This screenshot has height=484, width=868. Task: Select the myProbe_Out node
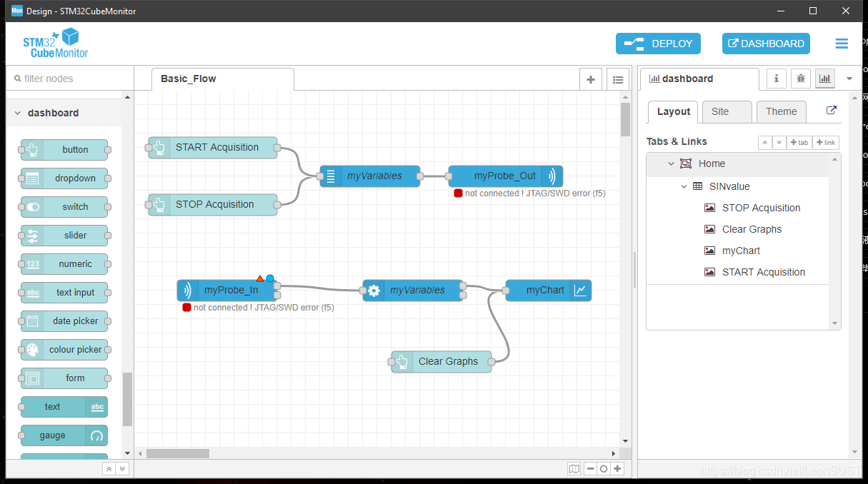pyautogui.click(x=506, y=176)
